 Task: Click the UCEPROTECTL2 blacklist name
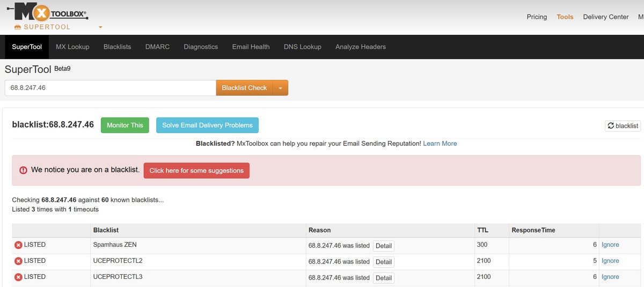pyautogui.click(x=118, y=261)
